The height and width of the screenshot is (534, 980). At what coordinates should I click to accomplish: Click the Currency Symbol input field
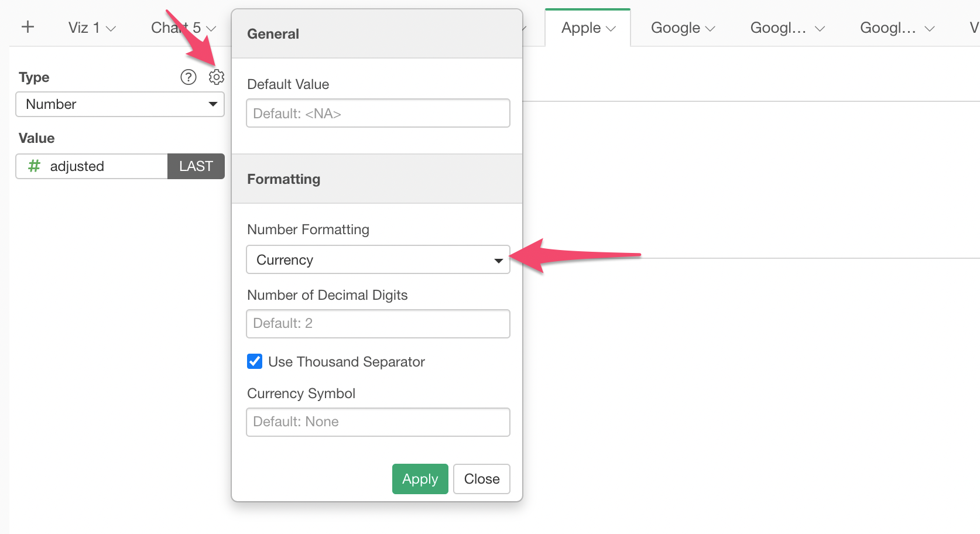pyautogui.click(x=378, y=422)
